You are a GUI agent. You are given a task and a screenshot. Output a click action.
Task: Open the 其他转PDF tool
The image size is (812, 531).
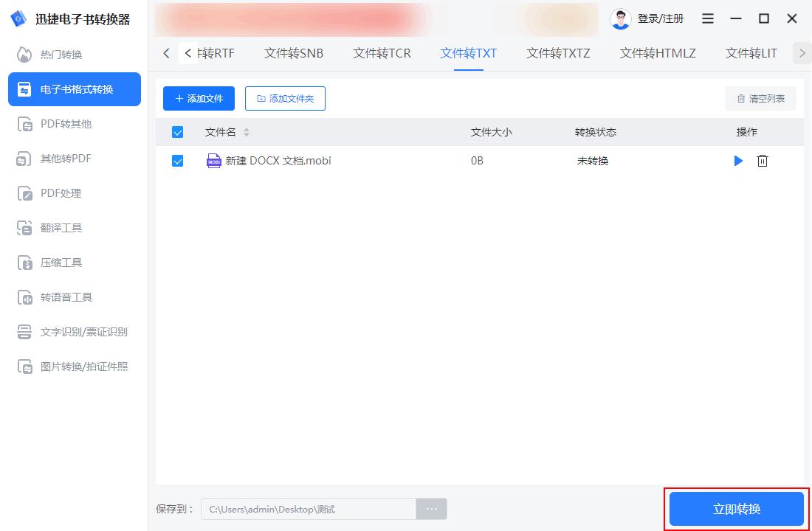click(66, 158)
